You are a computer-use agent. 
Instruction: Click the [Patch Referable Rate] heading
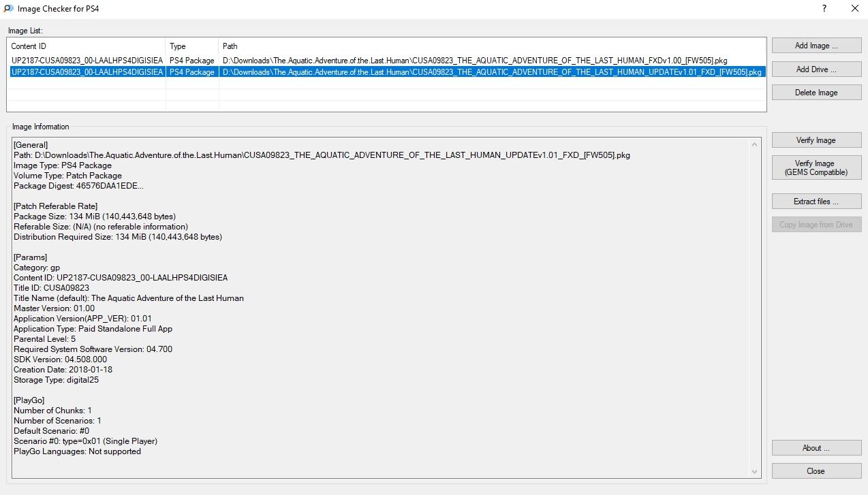click(56, 206)
